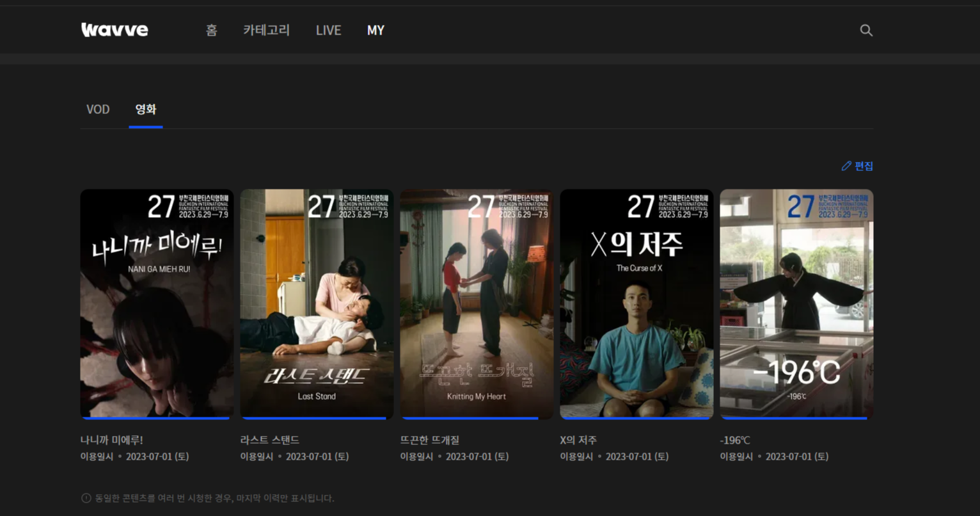Open the 라스트 스탠드 poster
This screenshot has width=980, height=516.
click(317, 303)
